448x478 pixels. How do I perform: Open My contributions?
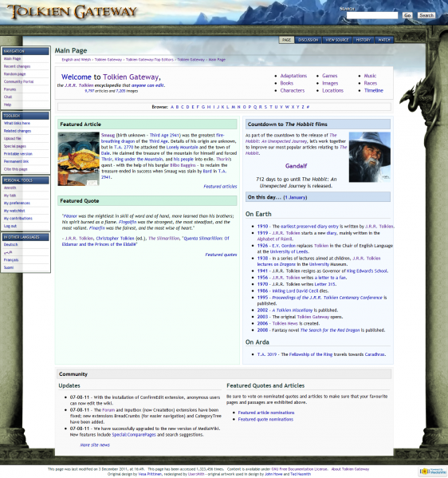(18, 219)
